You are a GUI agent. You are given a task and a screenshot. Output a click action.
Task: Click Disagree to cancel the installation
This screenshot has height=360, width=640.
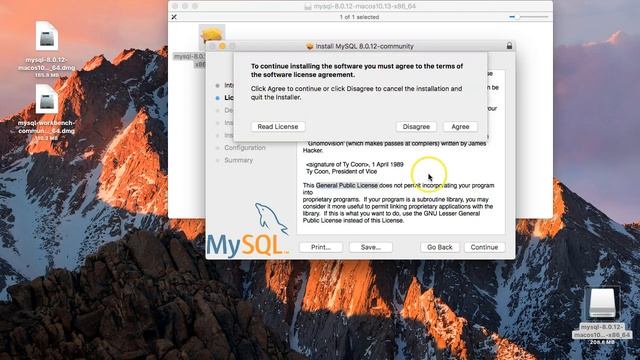tap(416, 127)
